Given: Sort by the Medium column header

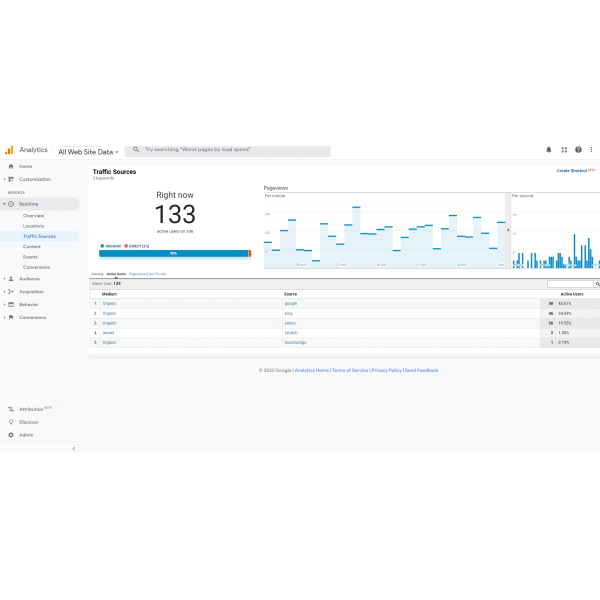Looking at the screenshot, I should (x=109, y=294).
